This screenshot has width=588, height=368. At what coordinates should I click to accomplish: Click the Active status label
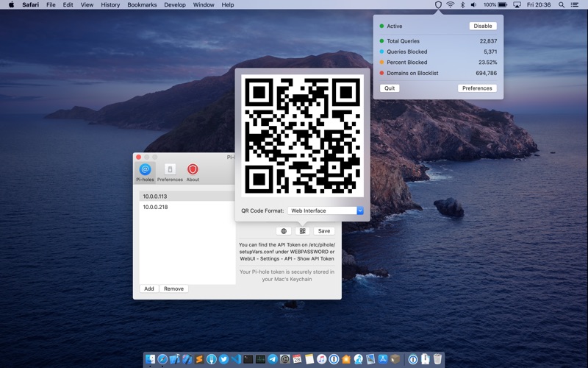[x=394, y=26]
